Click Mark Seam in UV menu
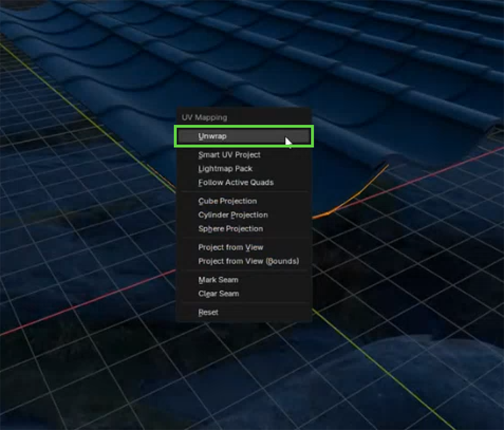504x430 pixels. (243, 280)
